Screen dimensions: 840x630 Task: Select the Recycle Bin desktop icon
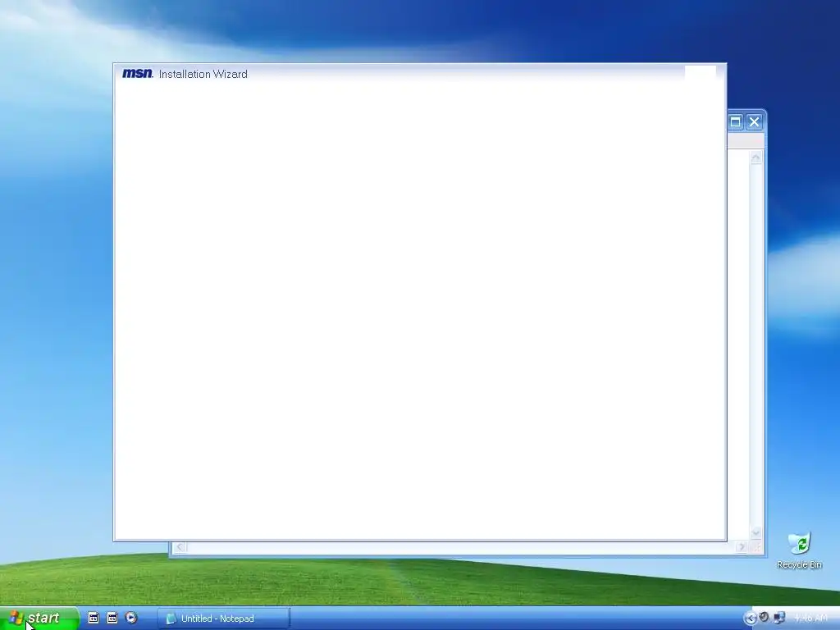799,550
